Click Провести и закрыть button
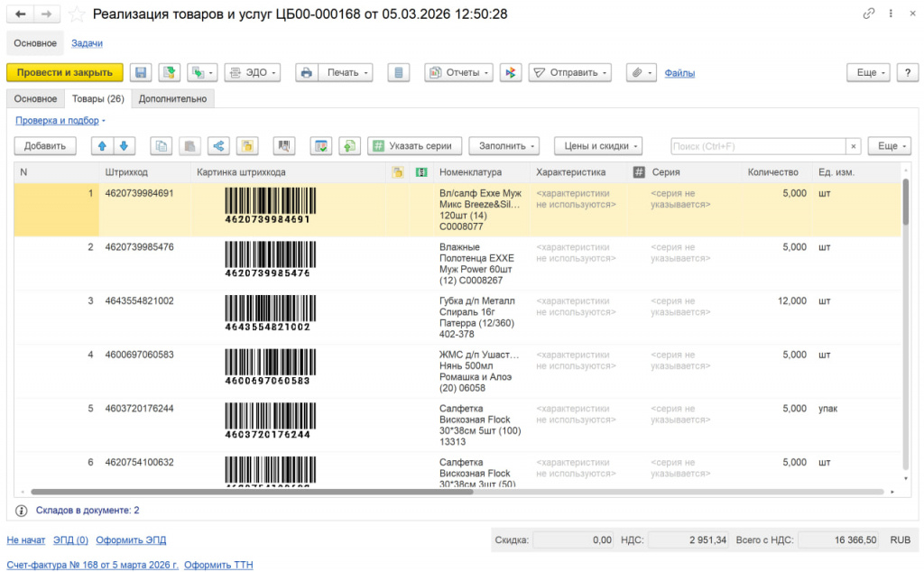The width and height of the screenshot is (924, 572). click(x=65, y=73)
